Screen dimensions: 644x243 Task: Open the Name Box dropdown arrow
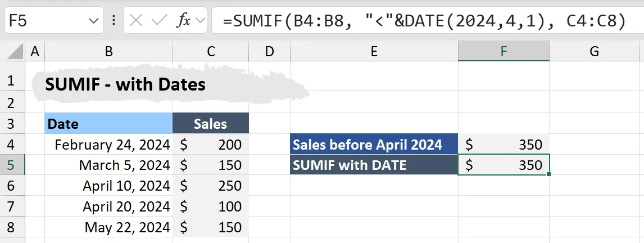pos(93,21)
